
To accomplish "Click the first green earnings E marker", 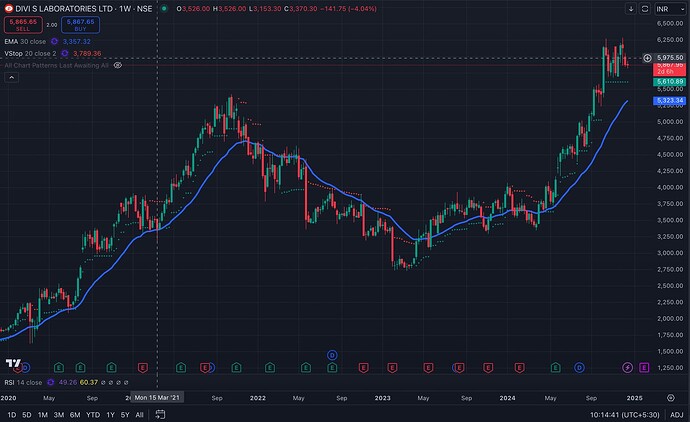I will [59, 367].
